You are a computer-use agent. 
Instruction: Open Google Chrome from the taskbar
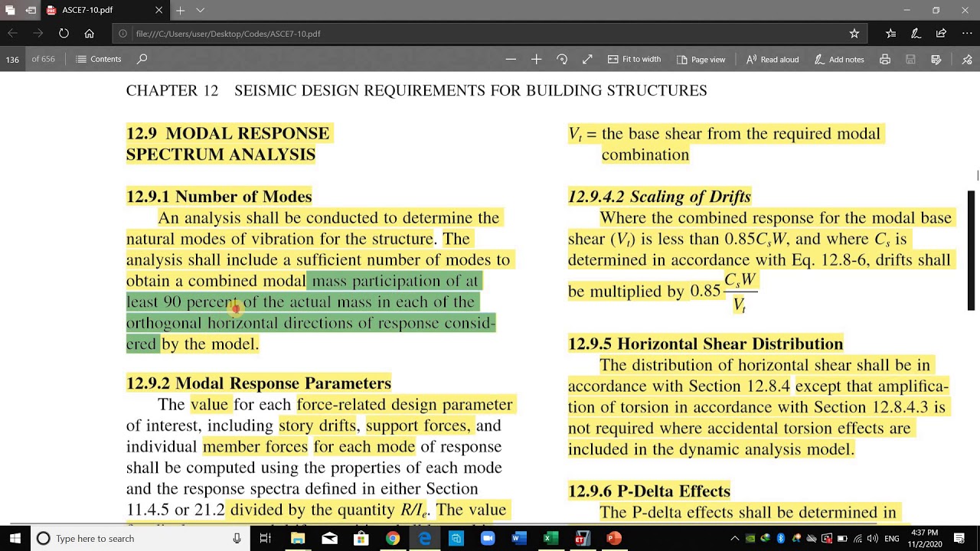click(392, 538)
